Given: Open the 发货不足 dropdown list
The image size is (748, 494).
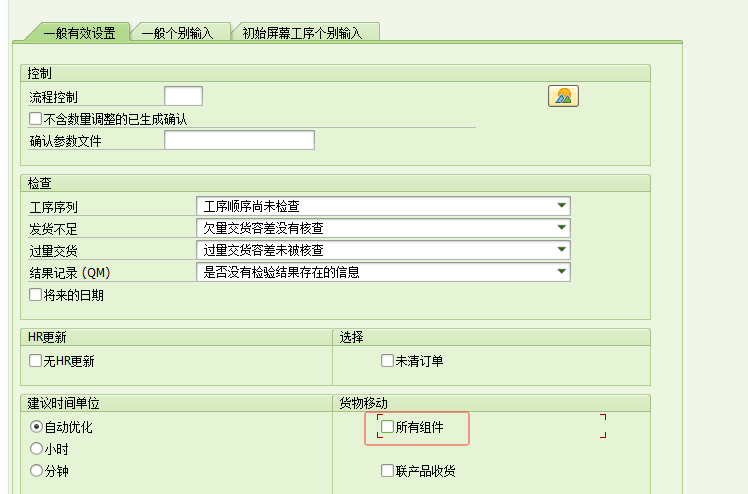Looking at the screenshot, I should coord(562,228).
